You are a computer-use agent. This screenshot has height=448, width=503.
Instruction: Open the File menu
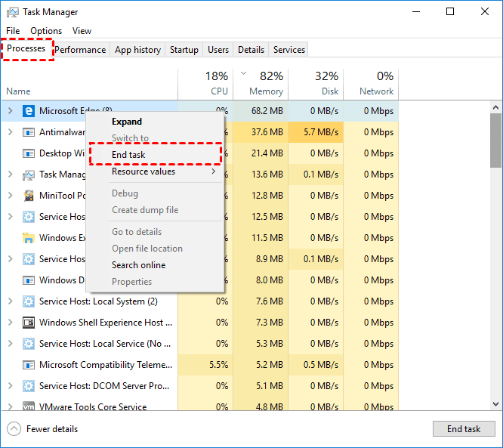tap(13, 31)
